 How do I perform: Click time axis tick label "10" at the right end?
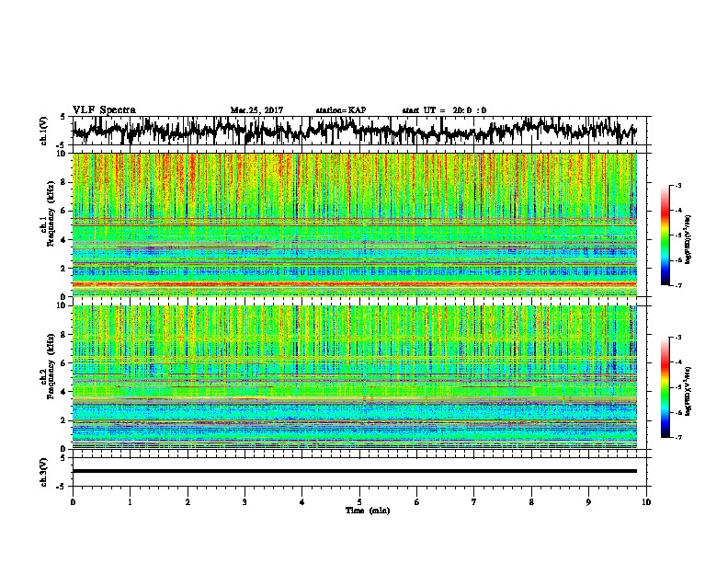coord(646,502)
